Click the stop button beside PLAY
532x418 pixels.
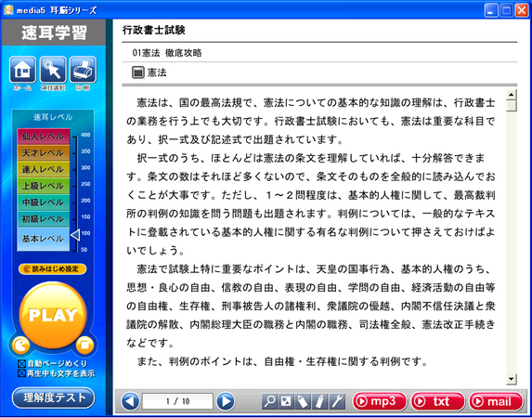[x=84, y=346]
